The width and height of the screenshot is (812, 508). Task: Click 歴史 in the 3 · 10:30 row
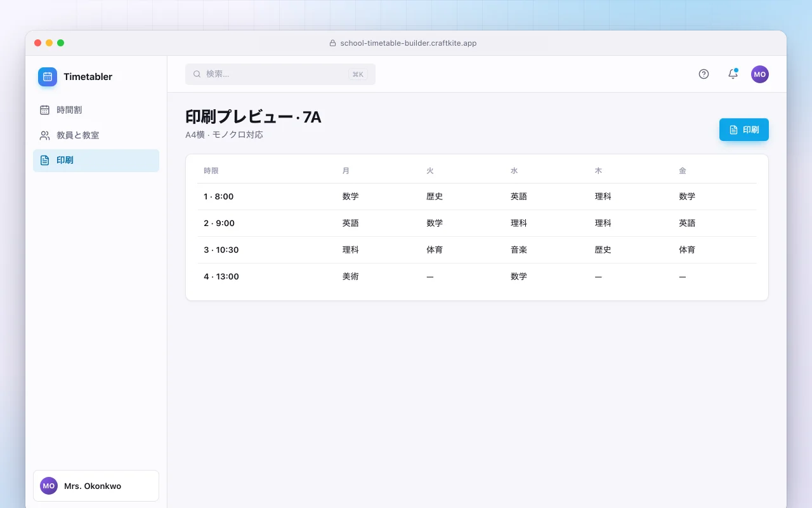click(x=603, y=250)
